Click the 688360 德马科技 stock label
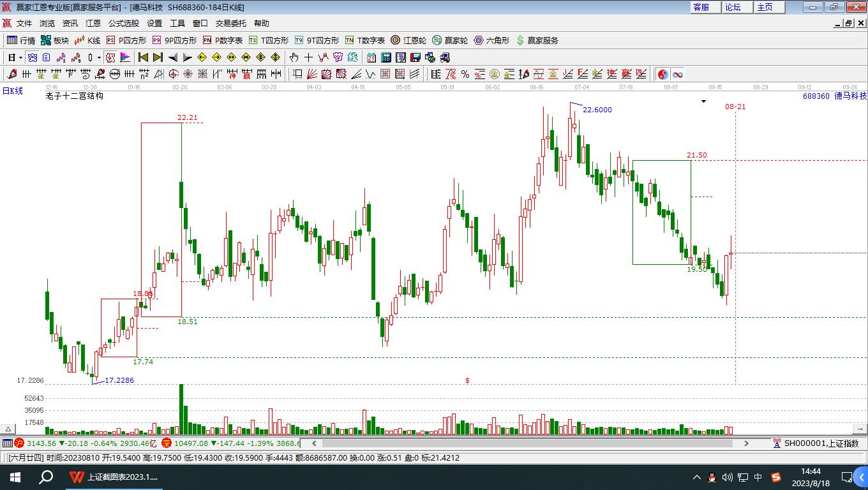 pos(834,96)
